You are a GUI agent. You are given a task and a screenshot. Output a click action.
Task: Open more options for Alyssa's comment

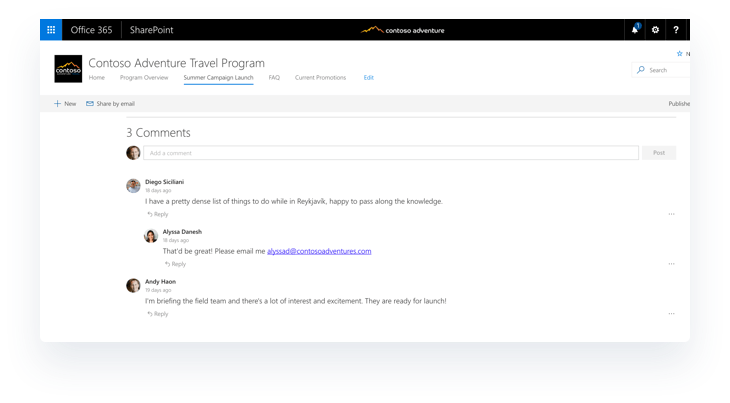tap(671, 264)
